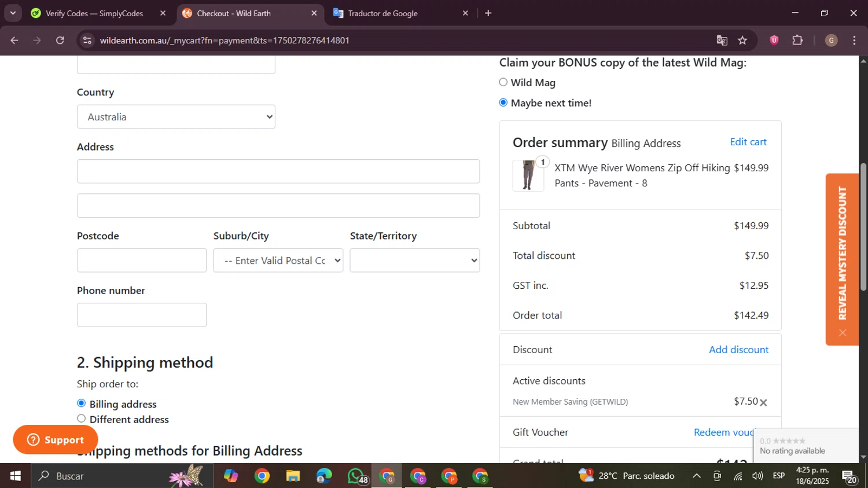Open the Extensions puzzle icon
868x488 pixels.
click(x=797, y=41)
